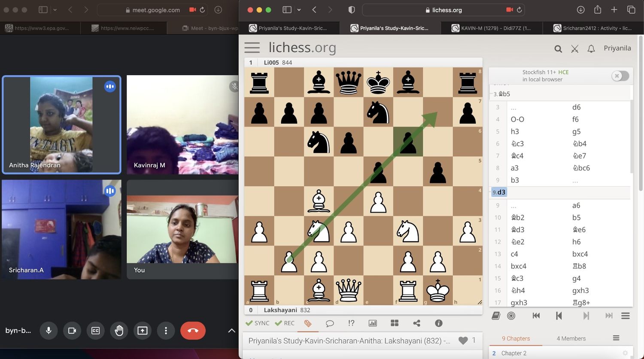Viewport: 644px width, 359px height.
Task: Leave call red button in Meet
Action: click(x=193, y=330)
